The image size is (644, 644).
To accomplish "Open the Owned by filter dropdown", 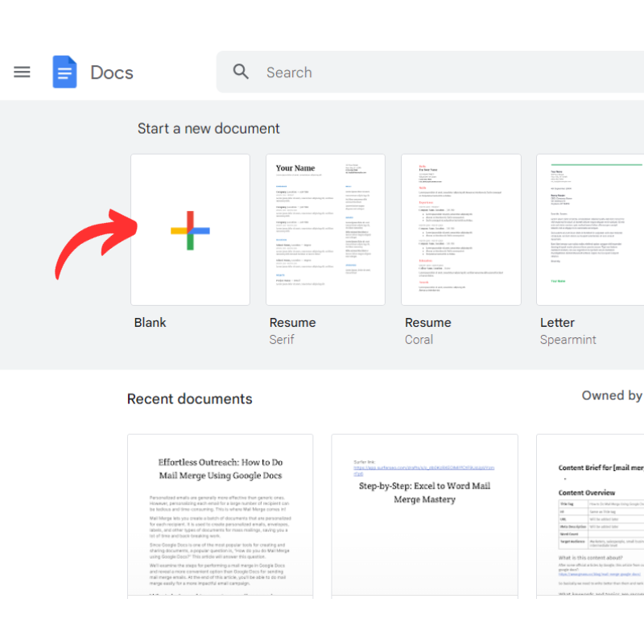I will click(x=613, y=395).
